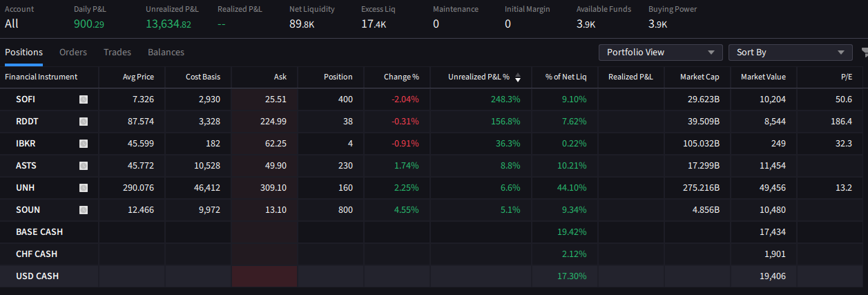Click the Account 'All' value
Image resolution: width=868 pixels, height=295 pixels.
(x=12, y=23)
